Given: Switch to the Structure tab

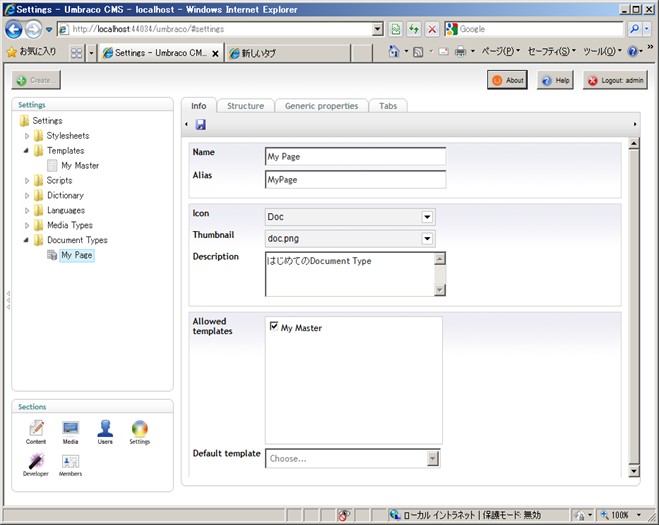Looking at the screenshot, I should click(x=246, y=106).
